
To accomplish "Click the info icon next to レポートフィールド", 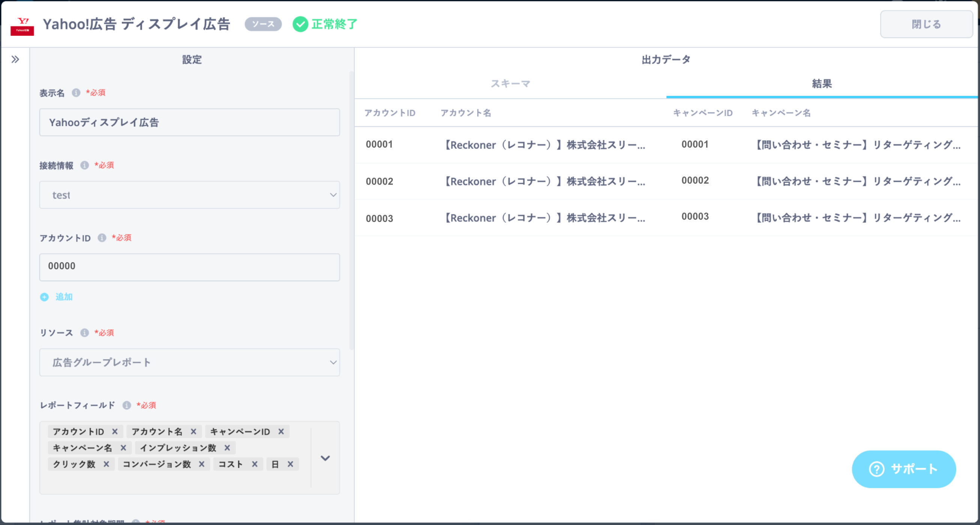I will point(127,405).
